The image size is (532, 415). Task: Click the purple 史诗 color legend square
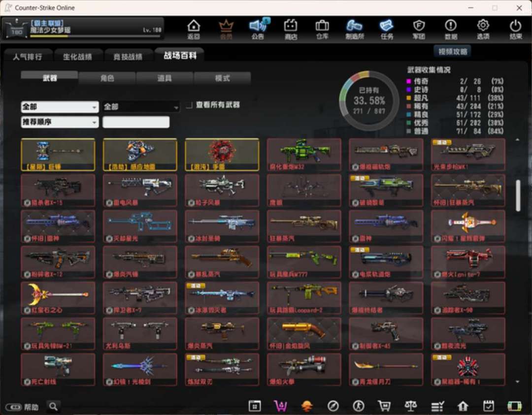point(409,90)
